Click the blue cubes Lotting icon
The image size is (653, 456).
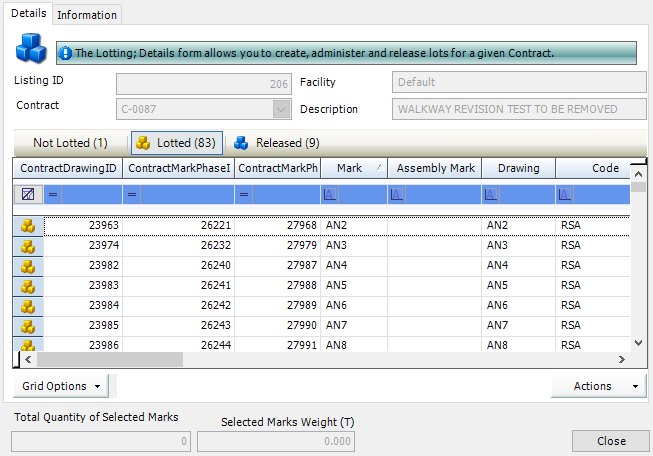point(31,49)
